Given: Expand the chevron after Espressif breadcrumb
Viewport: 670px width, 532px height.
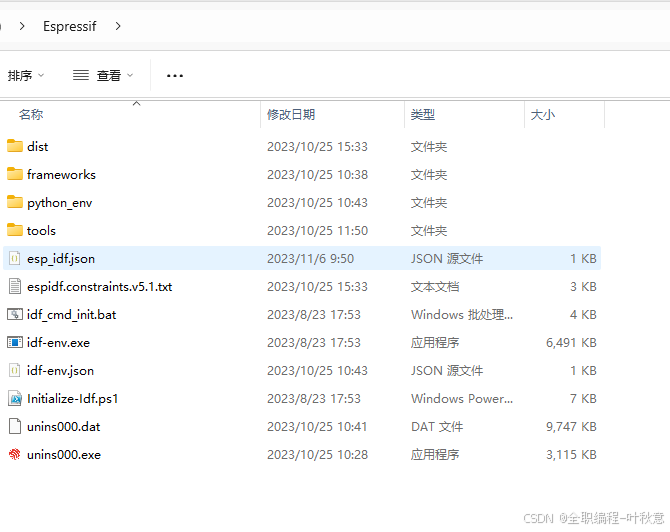Looking at the screenshot, I should pos(118,26).
